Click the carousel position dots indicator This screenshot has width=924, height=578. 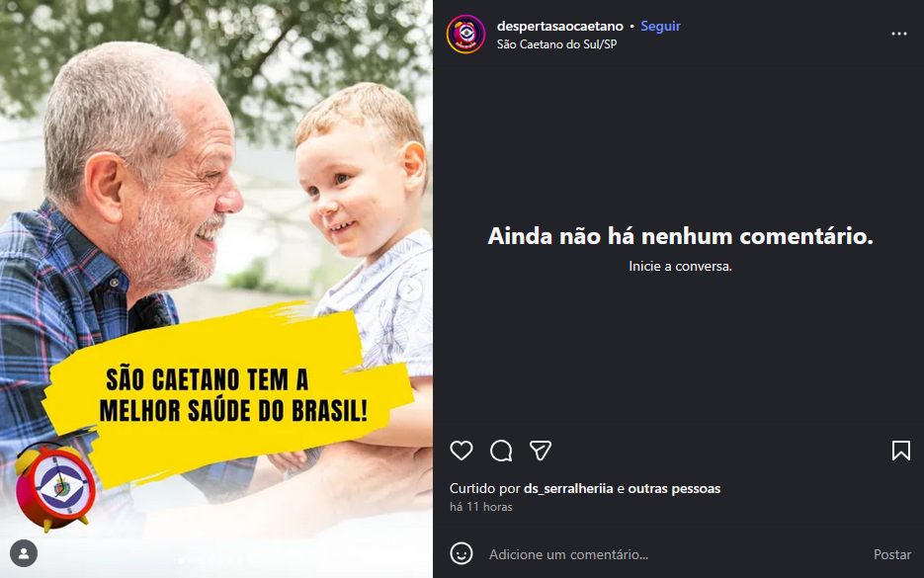coord(215,561)
